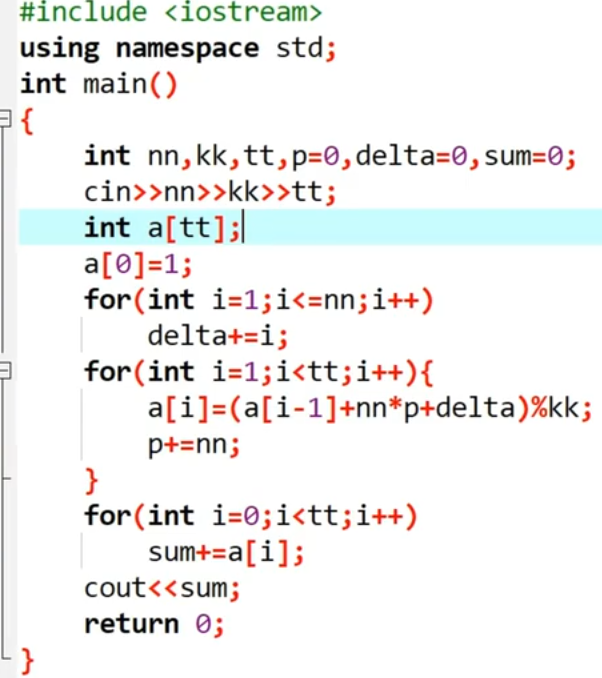Image resolution: width=602 pixels, height=678 pixels.
Task: Click the closing brace of main function
Action: (27, 661)
